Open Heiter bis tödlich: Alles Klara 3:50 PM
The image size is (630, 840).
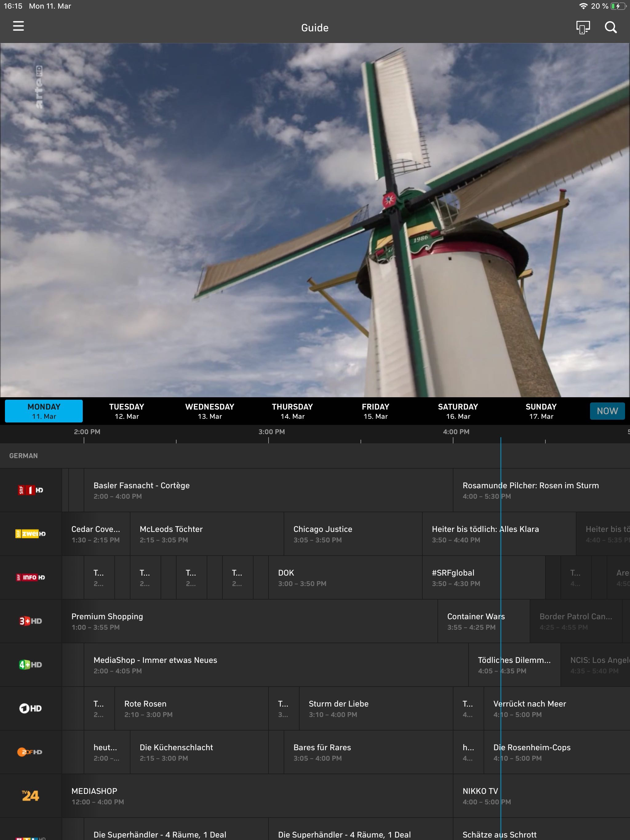click(x=499, y=533)
